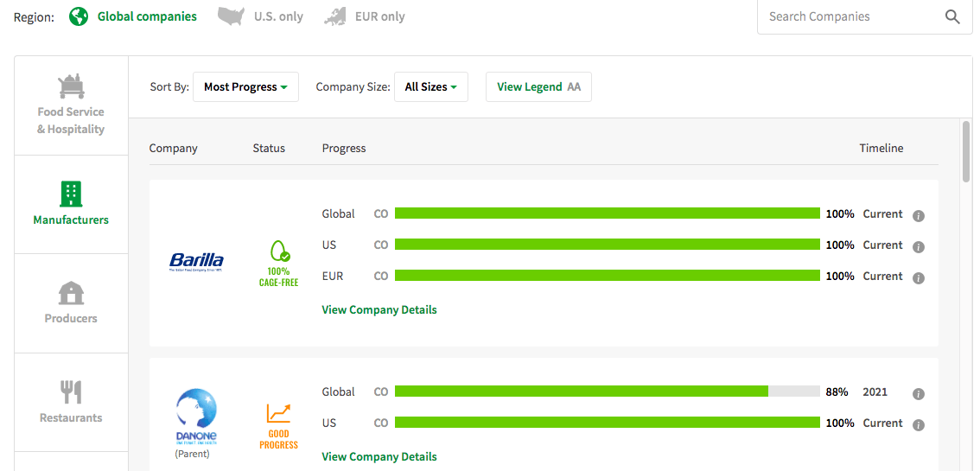Click Danone's Global 88% progress bar
The image size is (980, 471).
tap(608, 391)
